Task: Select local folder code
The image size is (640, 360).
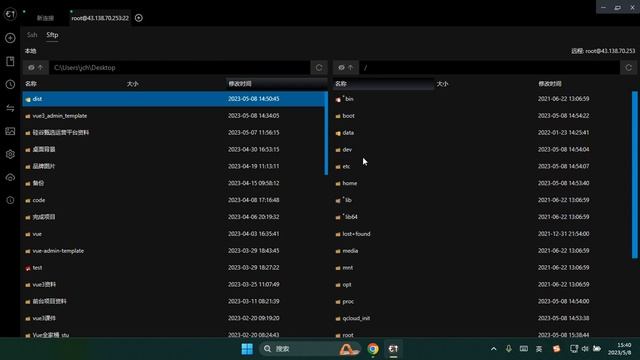Action: pyautogui.click(x=173, y=200)
